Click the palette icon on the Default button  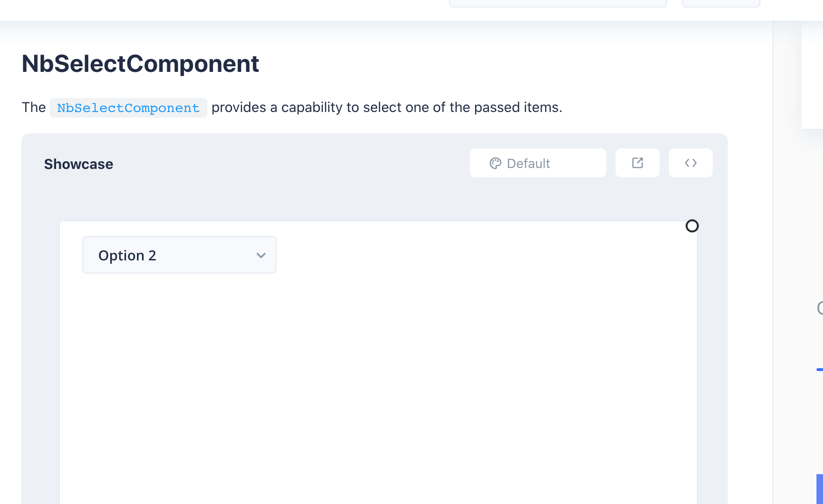point(496,163)
